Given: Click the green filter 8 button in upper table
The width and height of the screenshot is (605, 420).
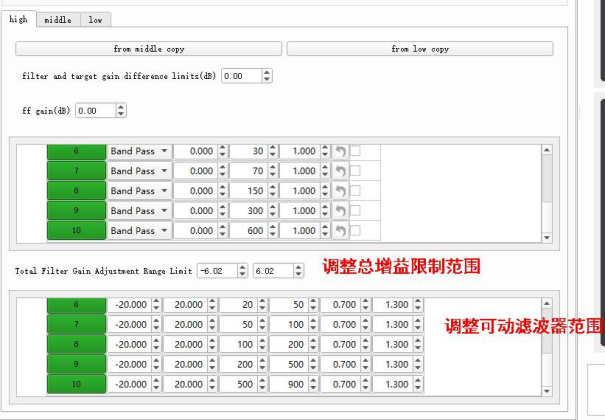Looking at the screenshot, I should click(76, 191).
